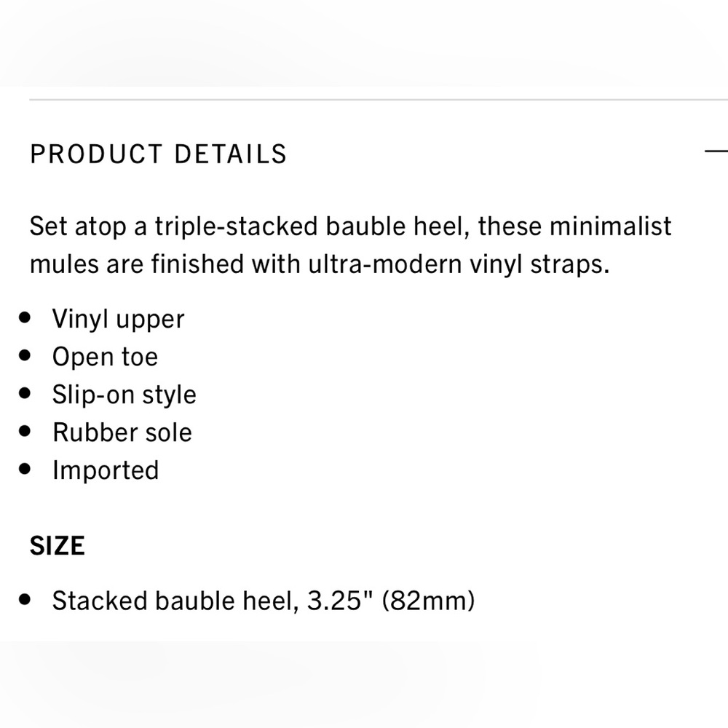Collapse the Product Details section using minus icon
This screenshot has width=728, height=728.
(717, 151)
